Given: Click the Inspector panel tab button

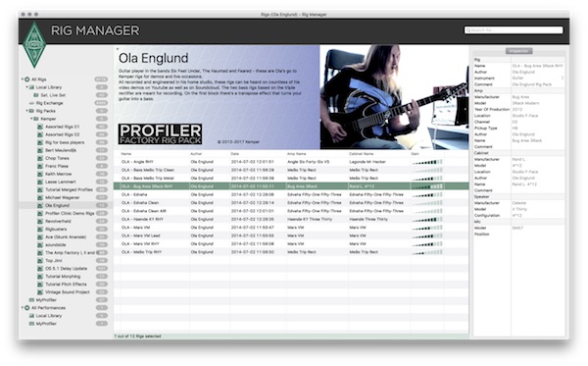Looking at the screenshot, I should tap(519, 51).
